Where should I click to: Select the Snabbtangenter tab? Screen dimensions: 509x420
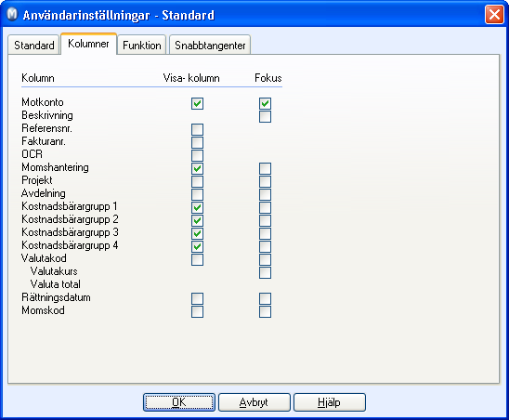[210, 46]
